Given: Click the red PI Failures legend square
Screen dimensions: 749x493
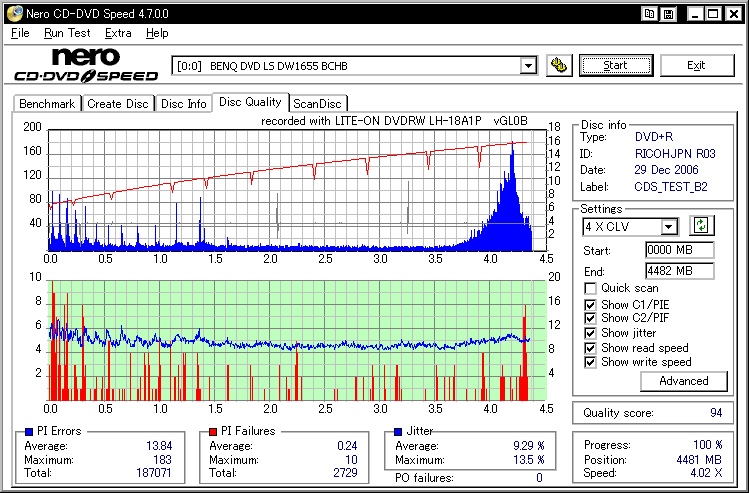Looking at the screenshot, I should [x=213, y=432].
